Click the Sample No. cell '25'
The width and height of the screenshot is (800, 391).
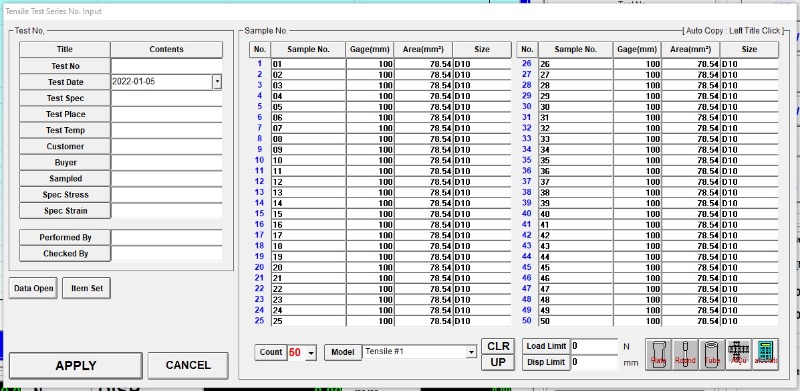coord(308,321)
